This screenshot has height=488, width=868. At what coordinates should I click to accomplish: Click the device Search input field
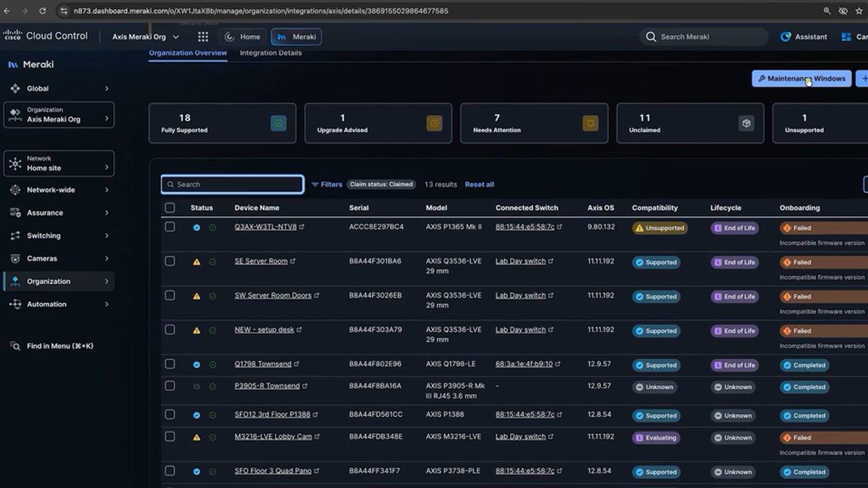coord(233,184)
